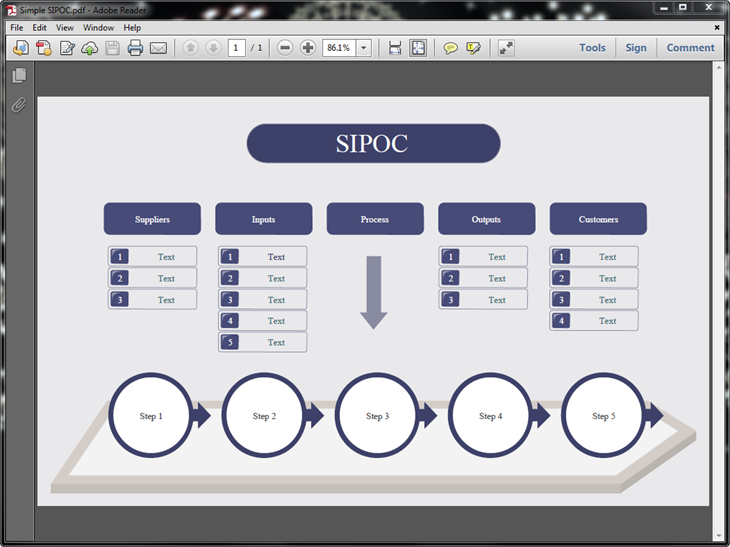The width and height of the screenshot is (730, 547).
Task: Click the Adobe Reader title bar icon
Action: pos(11,10)
